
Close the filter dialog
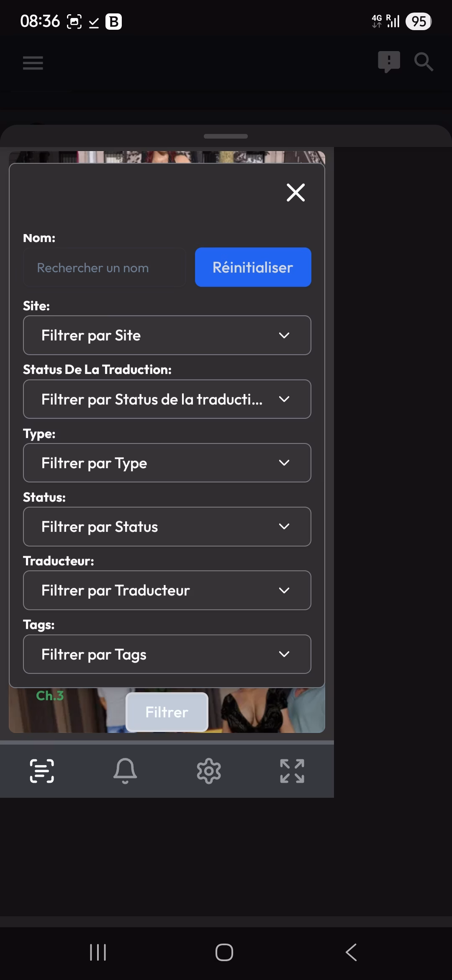(x=295, y=192)
